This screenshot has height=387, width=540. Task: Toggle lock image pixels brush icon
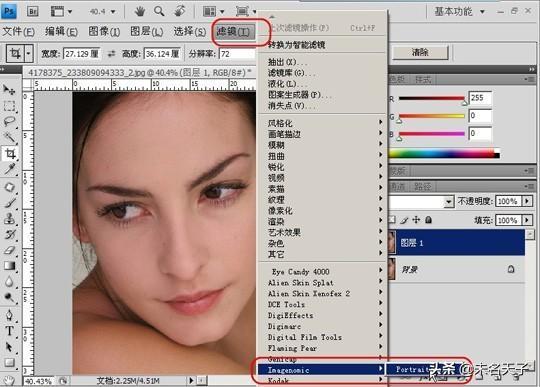[404, 220]
